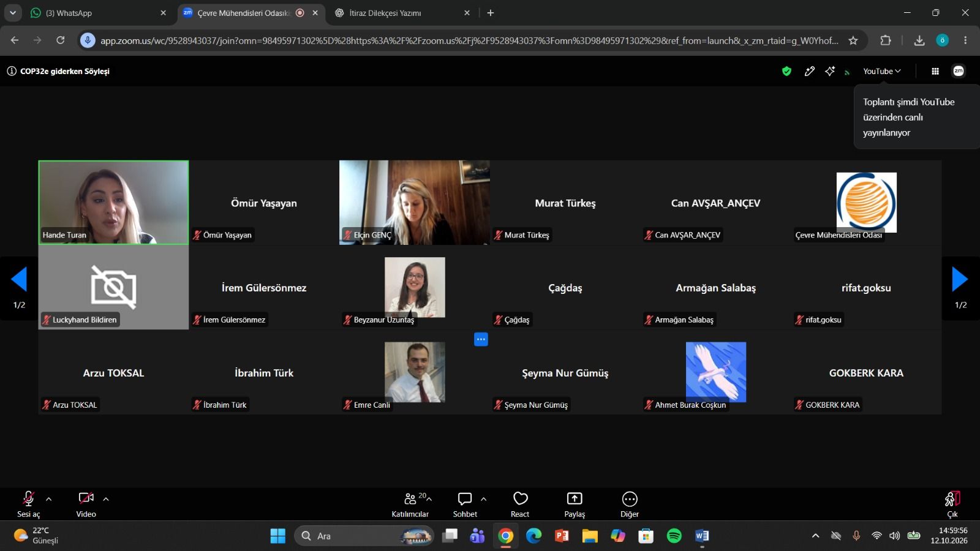Start camera using the Video button
Screen dimensions: 980x551
[86, 504]
